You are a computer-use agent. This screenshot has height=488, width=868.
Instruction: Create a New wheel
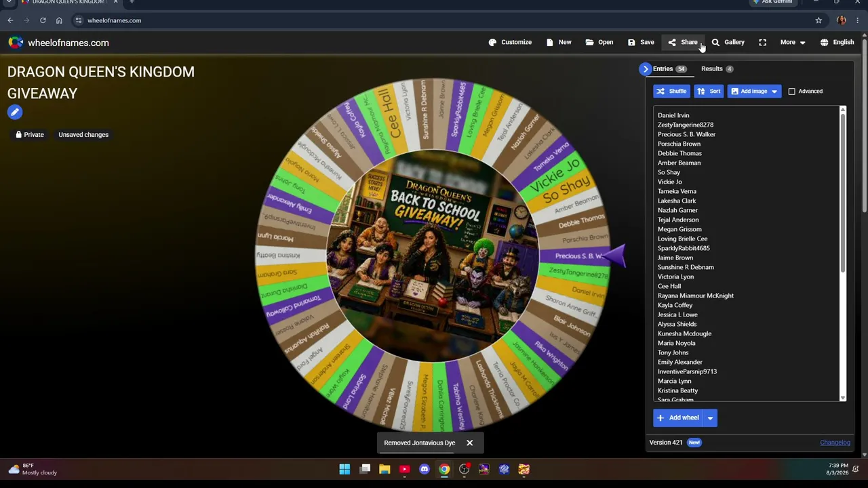coord(559,42)
